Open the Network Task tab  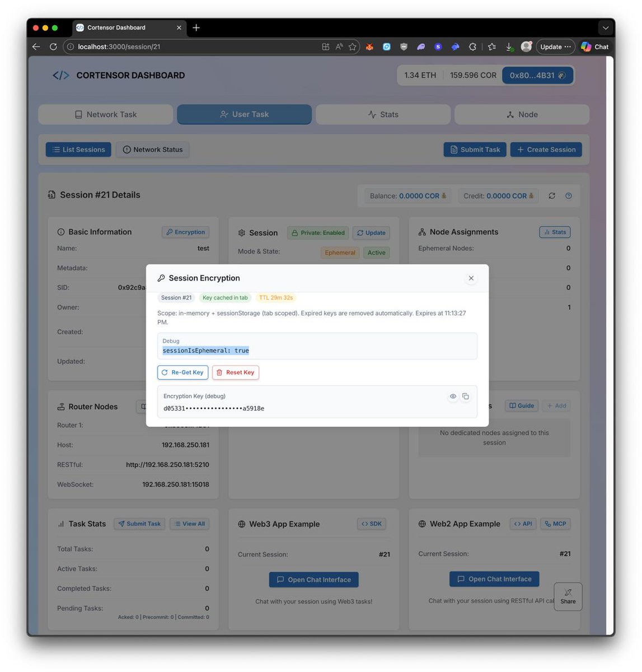pos(106,114)
